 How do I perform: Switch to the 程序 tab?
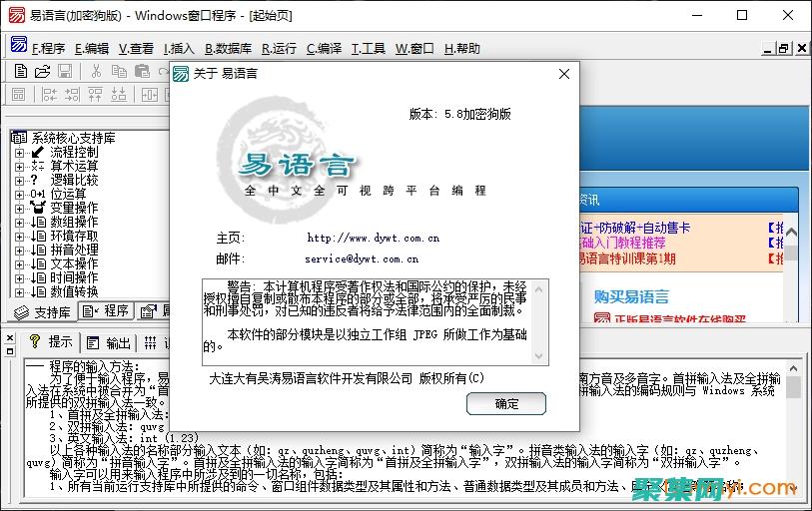106,311
